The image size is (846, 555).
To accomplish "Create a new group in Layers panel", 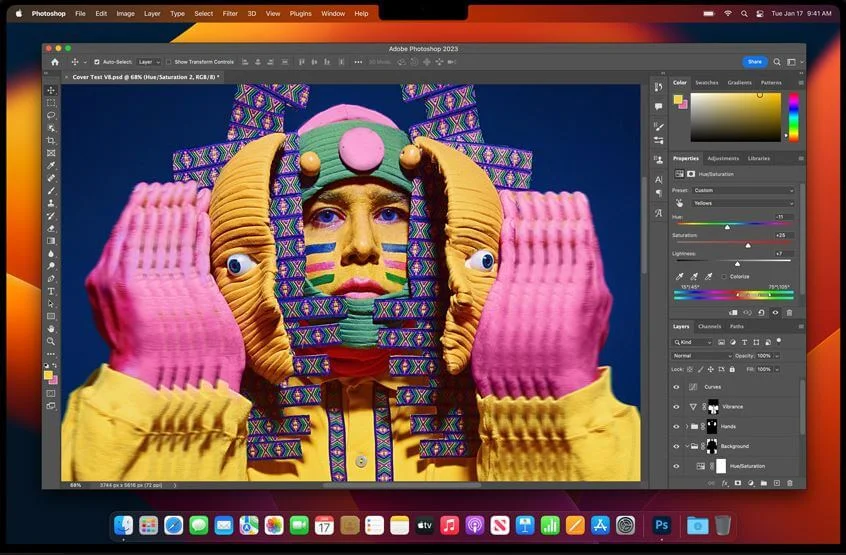I will tap(763, 483).
